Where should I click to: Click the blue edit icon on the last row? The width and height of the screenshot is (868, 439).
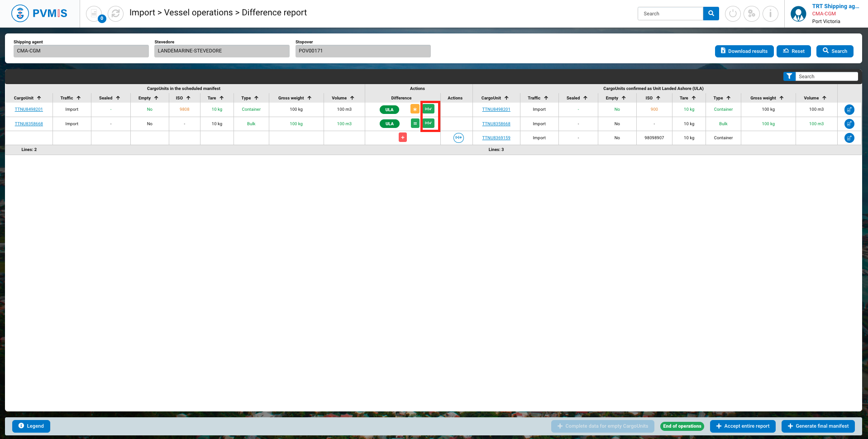[x=849, y=138]
